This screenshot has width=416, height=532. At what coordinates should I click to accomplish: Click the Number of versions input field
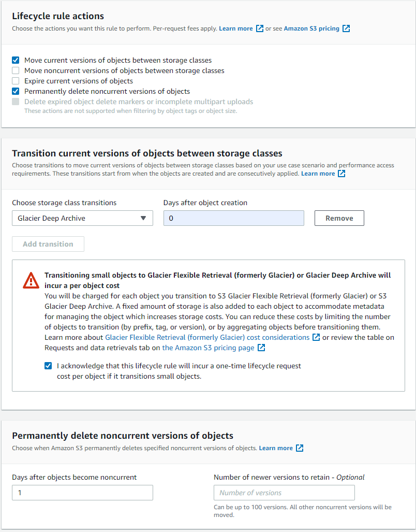click(284, 493)
